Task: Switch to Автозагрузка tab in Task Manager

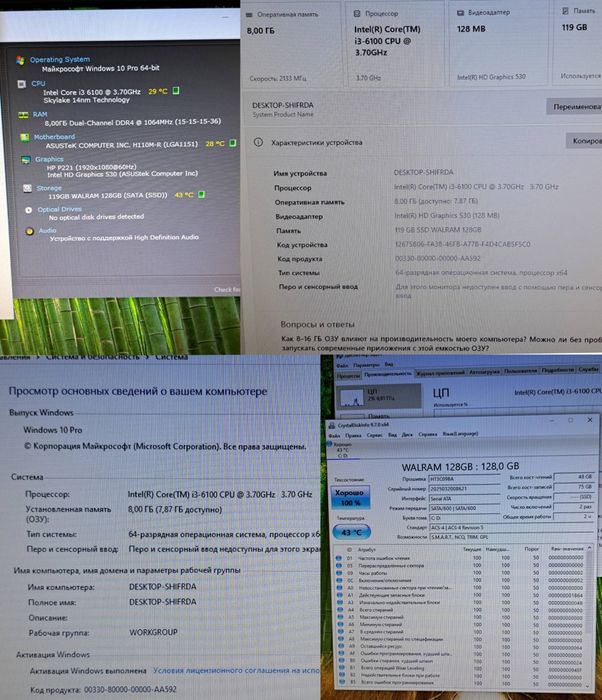Action: coord(484,372)
